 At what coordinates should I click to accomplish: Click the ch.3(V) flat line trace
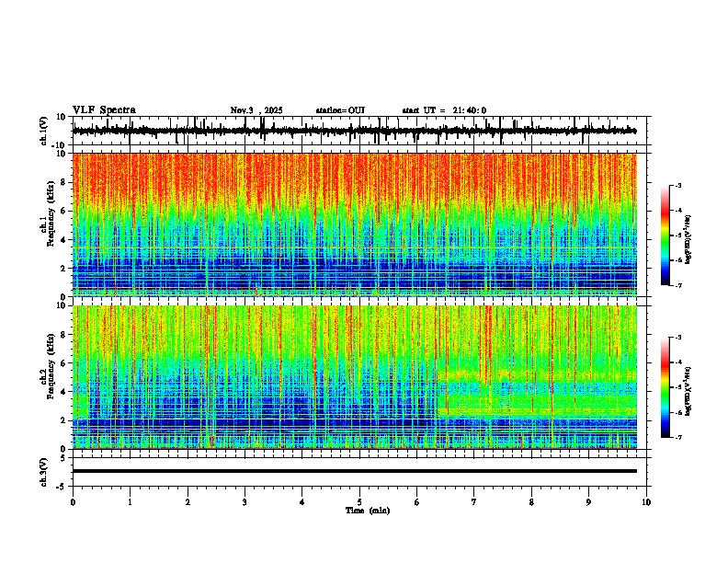click(355, 471)
